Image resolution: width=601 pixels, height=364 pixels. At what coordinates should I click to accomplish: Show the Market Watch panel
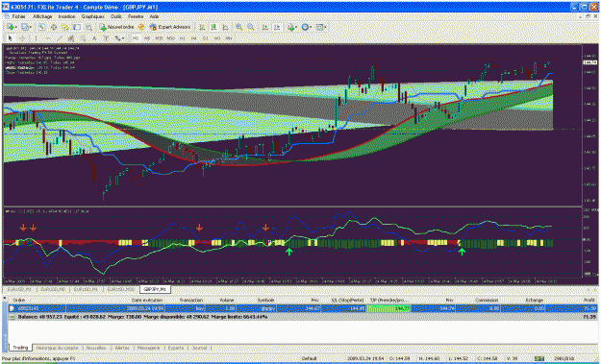[x=41, y=27]
